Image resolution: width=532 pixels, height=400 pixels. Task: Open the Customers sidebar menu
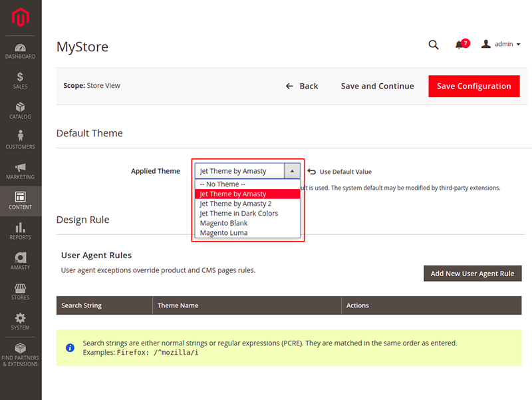point(21,140)
